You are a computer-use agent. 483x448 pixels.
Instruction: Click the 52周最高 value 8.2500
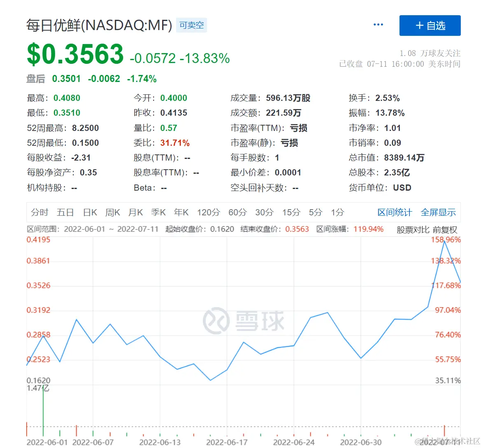click(85, 128)
